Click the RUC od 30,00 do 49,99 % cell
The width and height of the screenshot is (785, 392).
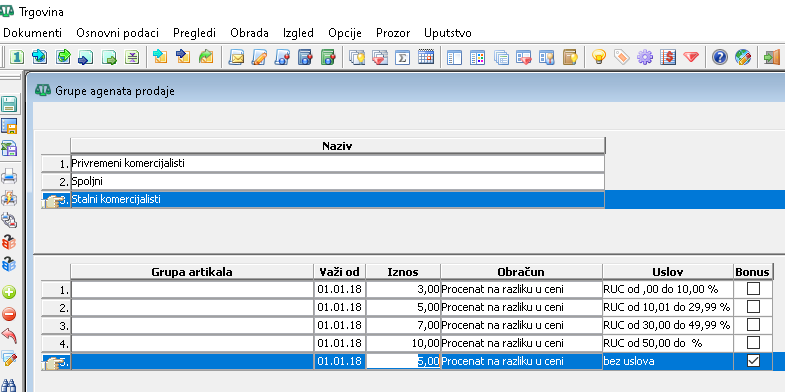pos(668,325)
